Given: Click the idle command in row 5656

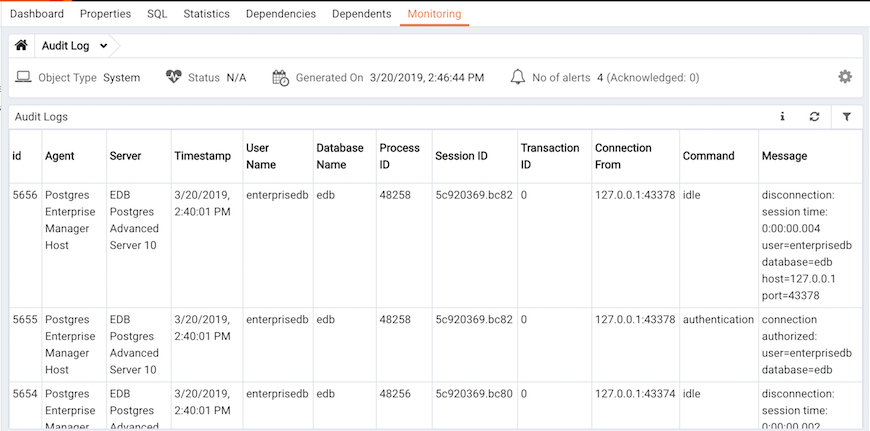Looking at the screenshot, I should 691,195.
